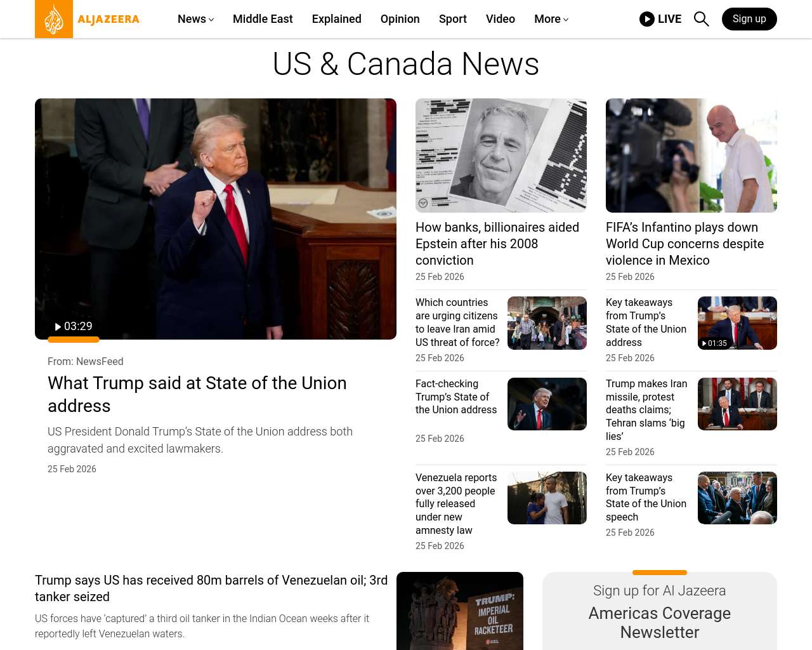Click the Epstein document photo thumbnail
812x650 pixels.
pyautogui.click(x=501, y=156)
